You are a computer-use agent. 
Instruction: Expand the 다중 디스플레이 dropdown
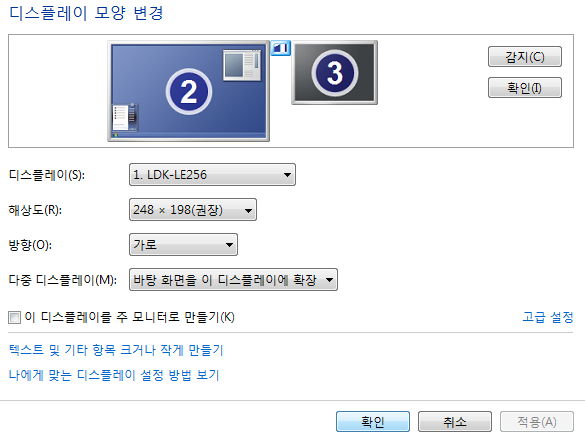(x=233, y=280)
